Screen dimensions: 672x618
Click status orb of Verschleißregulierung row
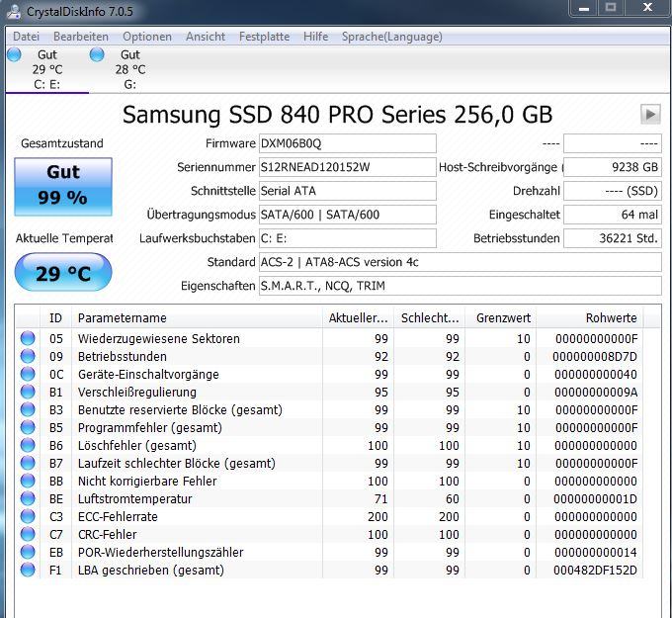click(28, 392)
